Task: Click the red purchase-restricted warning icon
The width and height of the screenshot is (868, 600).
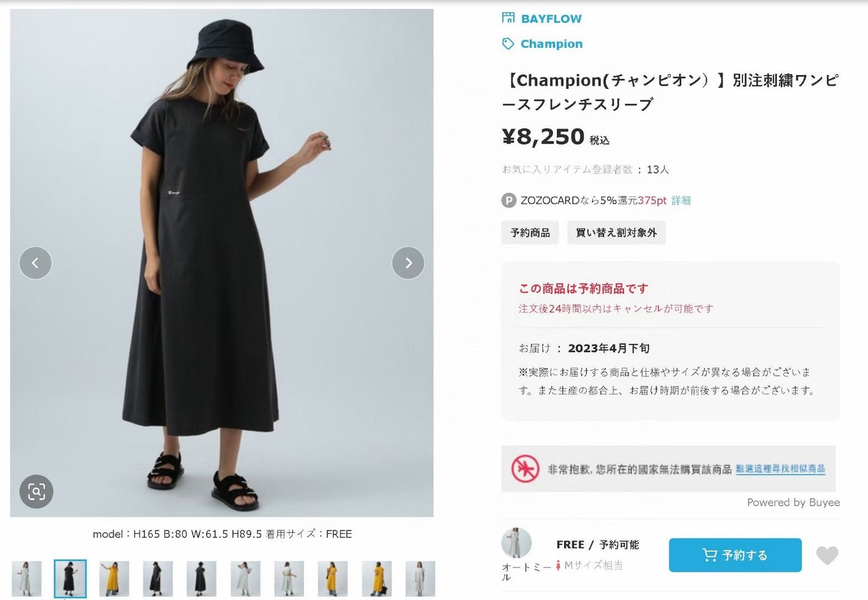Action: point(525,469)
